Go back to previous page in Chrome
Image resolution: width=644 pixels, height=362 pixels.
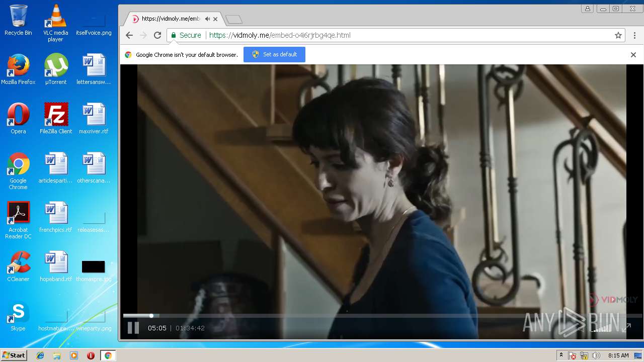point(129,35)
